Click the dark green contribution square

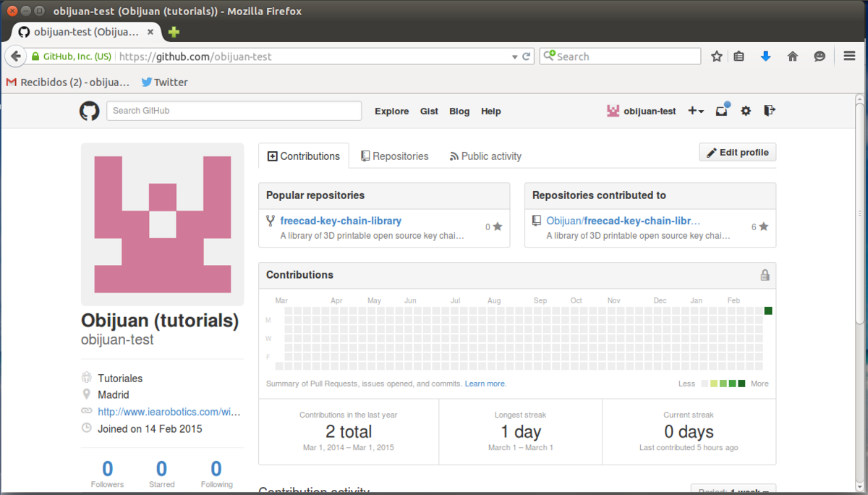[x=768, y=310]
